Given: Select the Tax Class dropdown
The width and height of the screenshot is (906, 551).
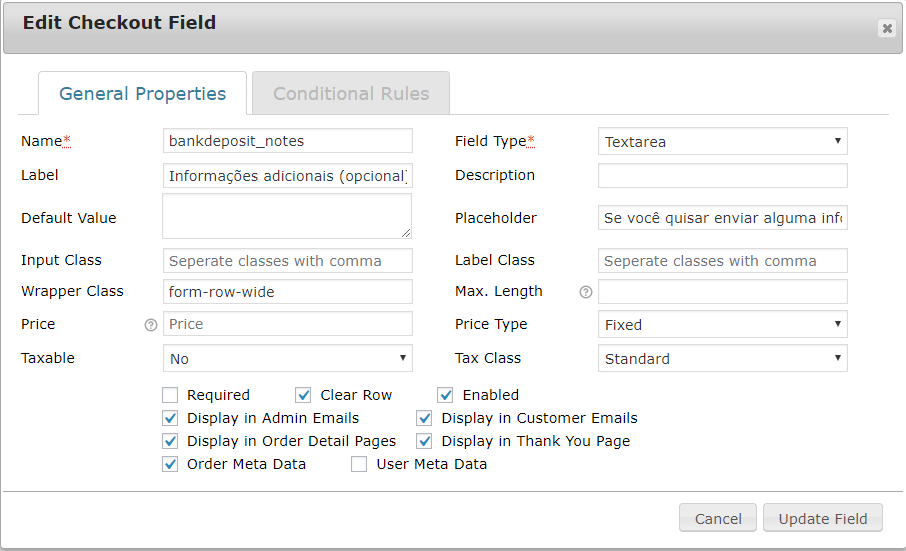Looking at the screenshot, I should [x=722, y=358].
